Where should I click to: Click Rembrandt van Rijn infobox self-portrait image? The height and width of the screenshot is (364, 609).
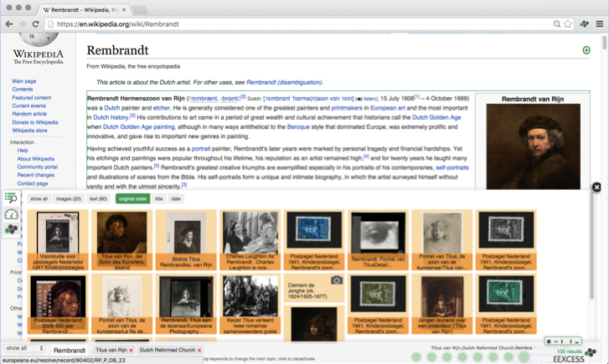[534, 146]
